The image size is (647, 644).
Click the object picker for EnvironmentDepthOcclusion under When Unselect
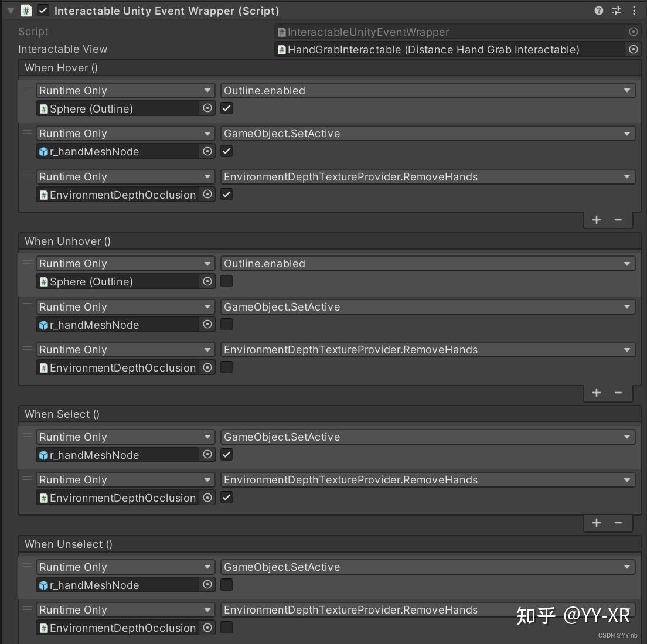(207, 628)
